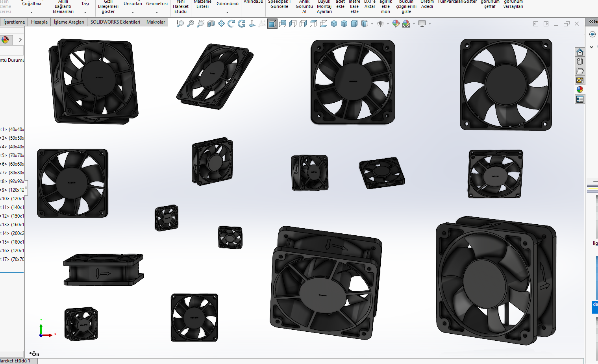This screenshot has width=598, height=364.
Task: Click the görünüm şeffaf button
Action: pos(490,4)
